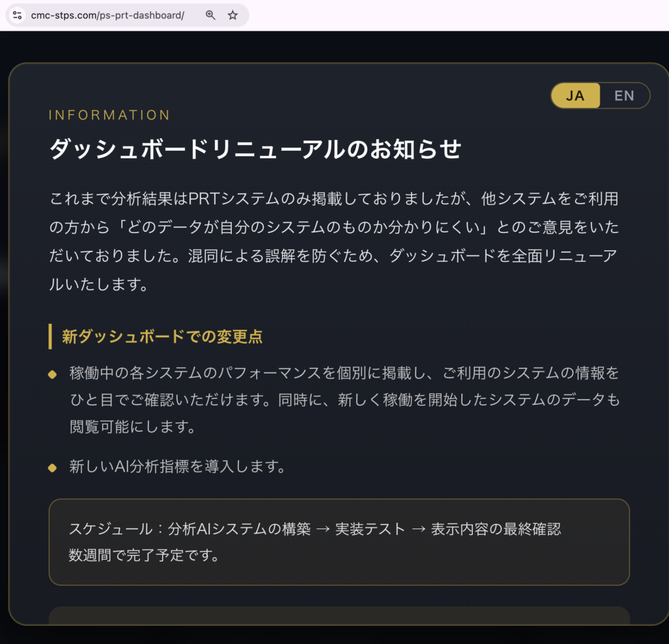Click the bullet line beginning 稼働中の各システム
The height and width of the screenshot is (644, 669).
point(344,373)
